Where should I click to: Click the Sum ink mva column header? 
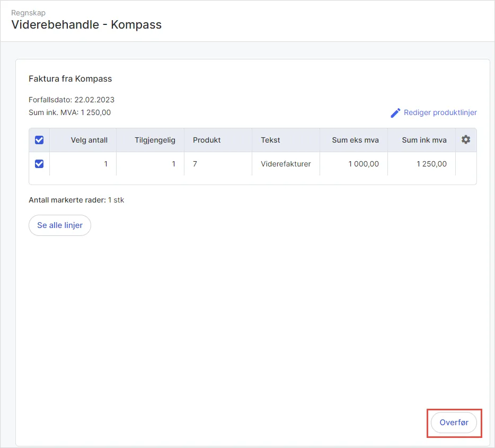point(424,140)
